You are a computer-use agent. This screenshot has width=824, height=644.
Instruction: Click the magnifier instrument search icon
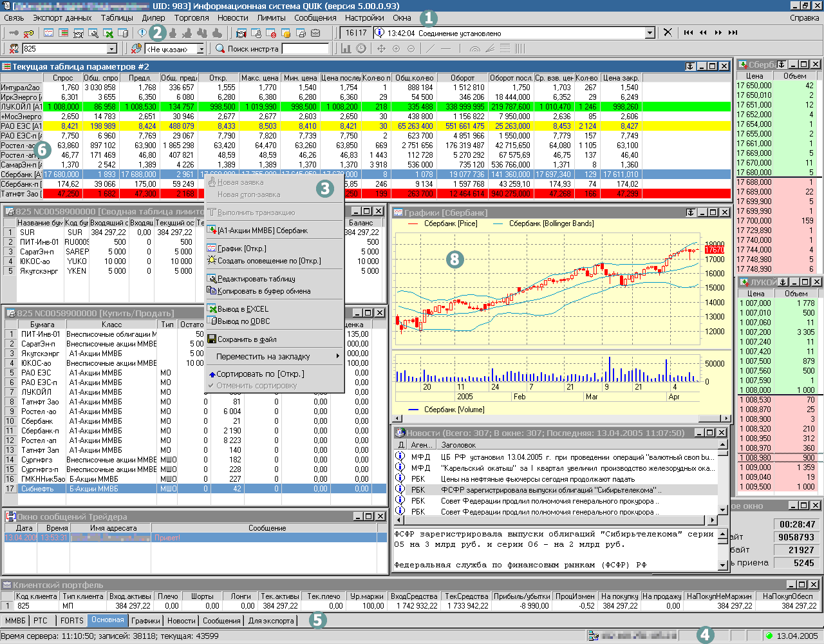[220, 49]
